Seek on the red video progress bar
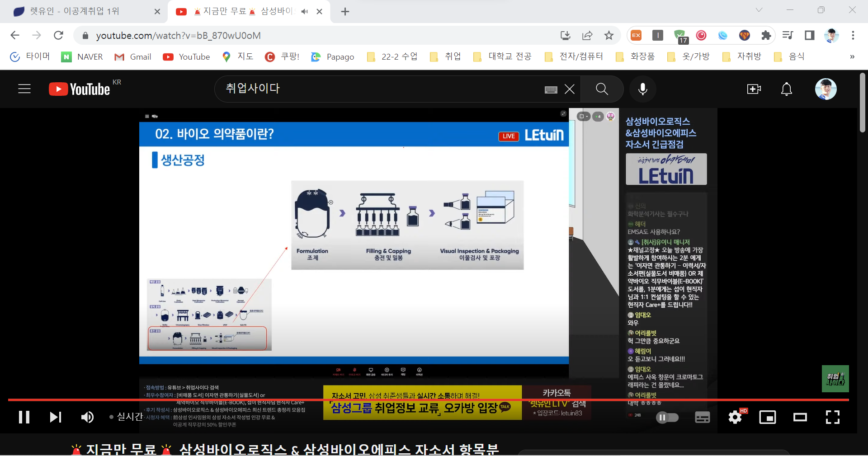The height and width of the screenshot is (456, 868). click(x=428, y=400)
